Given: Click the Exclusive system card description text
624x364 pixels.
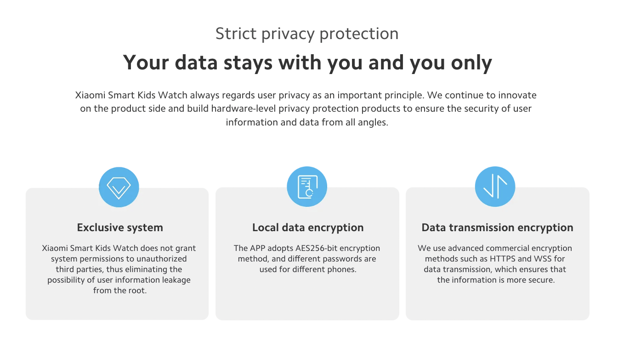Looking at the screenshot, I should 119,269.
